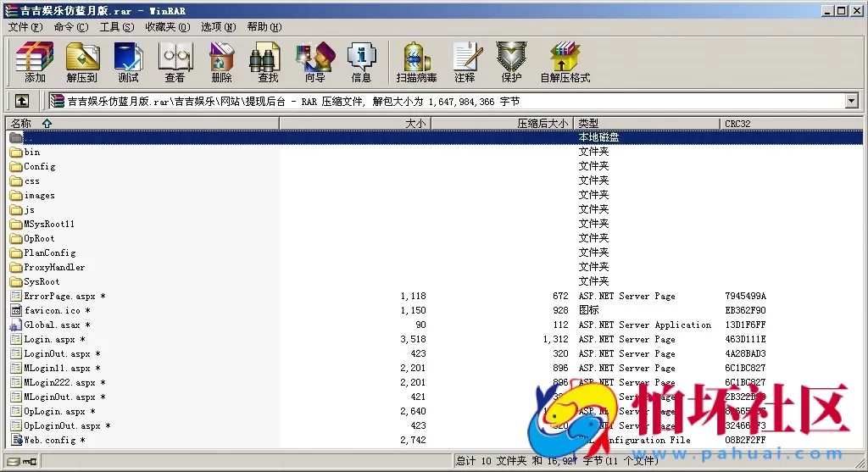Open the 查看 (View) toolbar tool
Screen dimensions: 868x472
coord(175,62)
